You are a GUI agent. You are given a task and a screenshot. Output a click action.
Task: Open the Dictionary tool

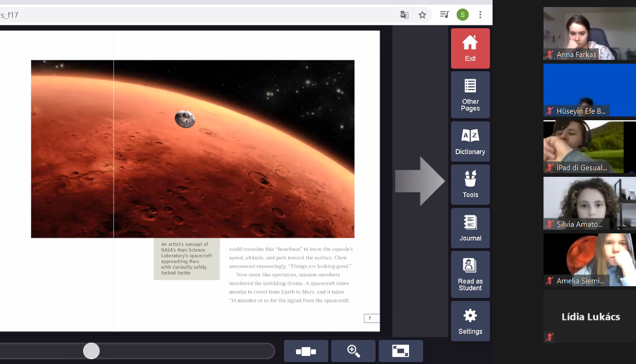coord(470,141)
